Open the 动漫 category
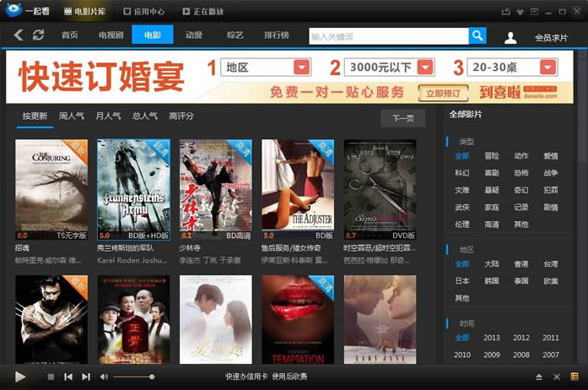The image size is (588, 390). pos(194,35)
